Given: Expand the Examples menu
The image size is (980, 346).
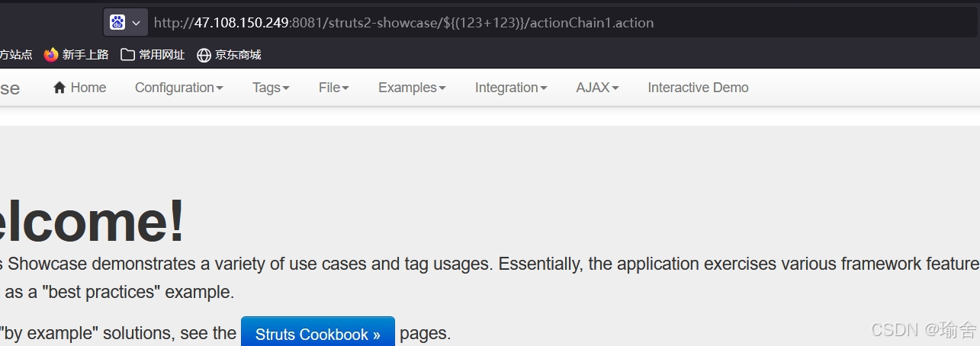Looking at the screenshot, I should 412,88.
